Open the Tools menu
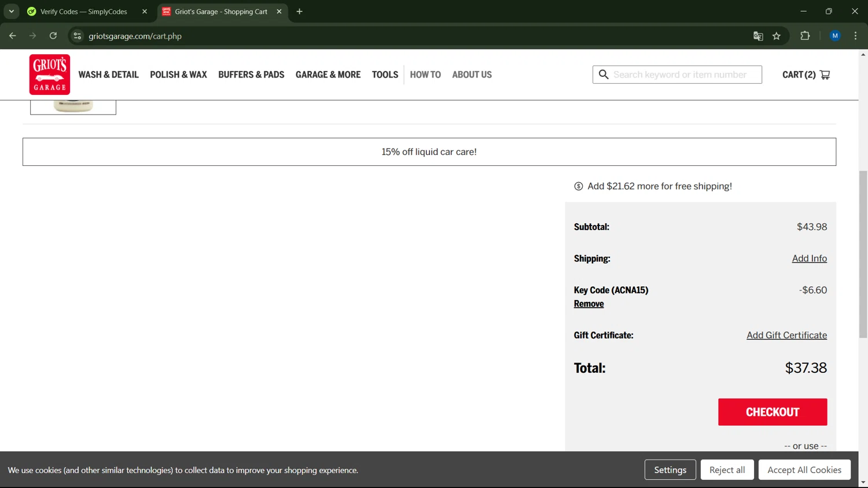Screen dimensions: 868x488 pyautogui.click(x=385, y=75)
